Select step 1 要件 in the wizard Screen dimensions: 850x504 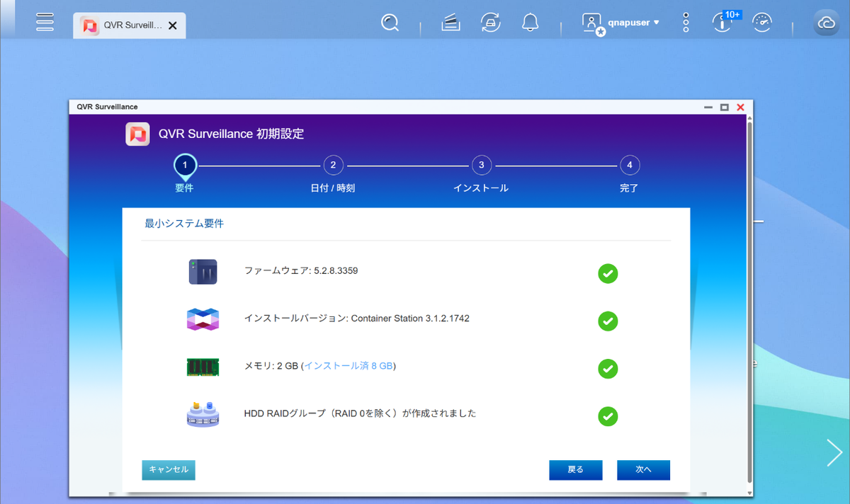[x=185, y=166]
